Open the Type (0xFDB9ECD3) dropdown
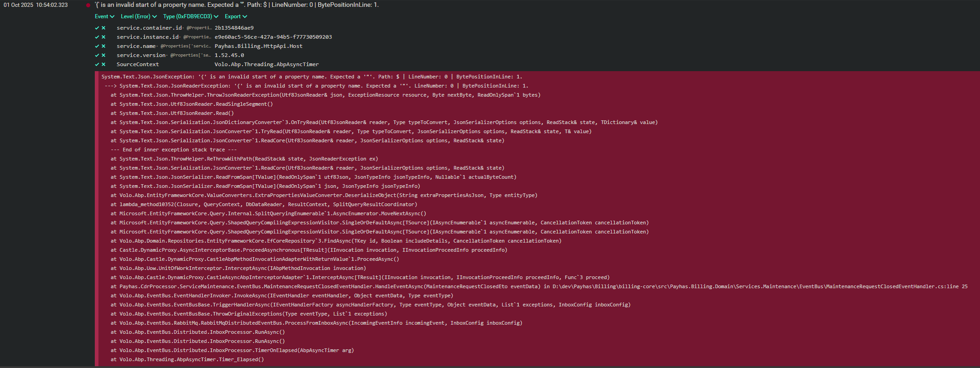This screenshot has width=980, height=368. pos(191,16)
